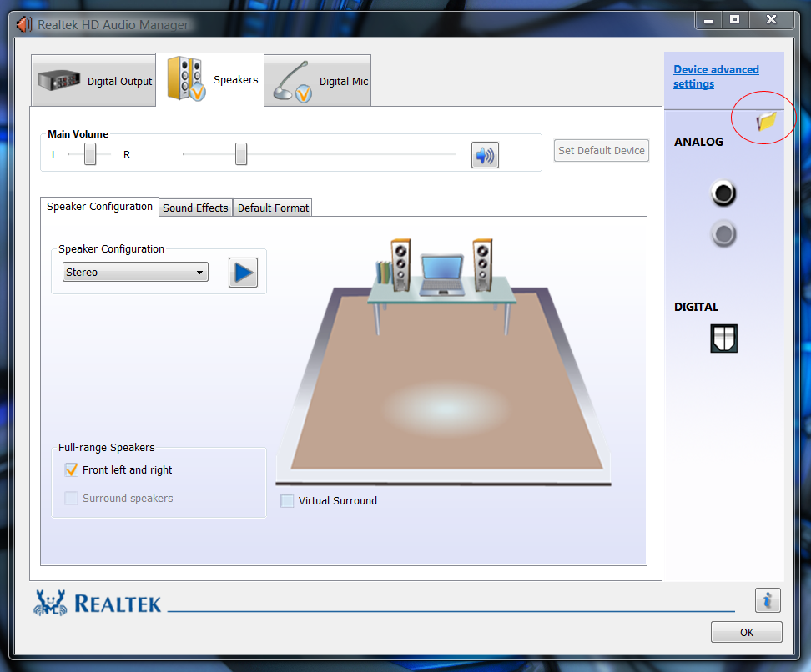Click the Main Volume group label
This screenshot has height=672, width=811.
78,134
